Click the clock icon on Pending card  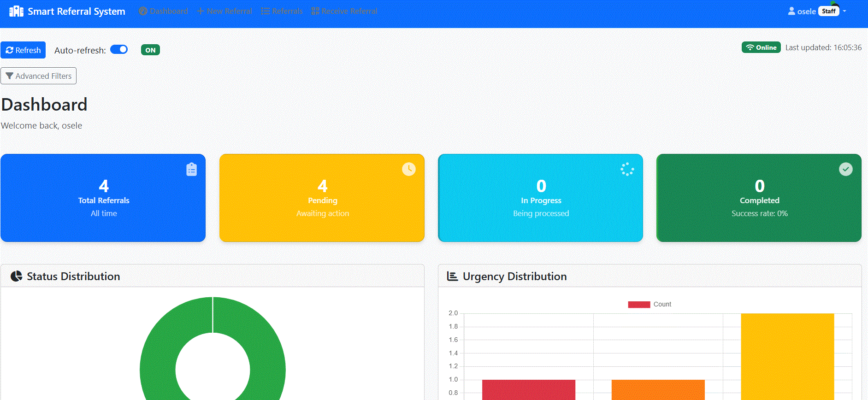(x=409, y=169)
